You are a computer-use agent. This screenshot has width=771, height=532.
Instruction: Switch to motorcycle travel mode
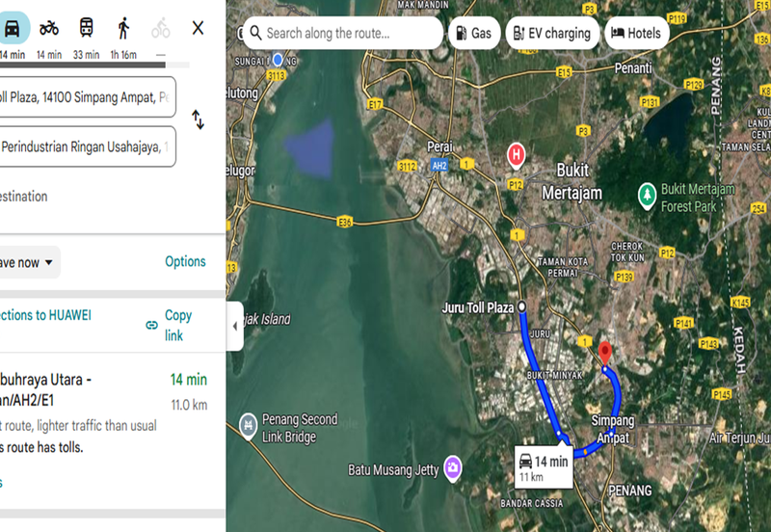49,28
